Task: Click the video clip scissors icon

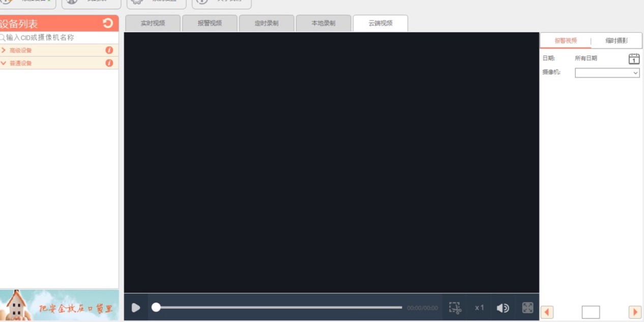Action: (455, 308)
